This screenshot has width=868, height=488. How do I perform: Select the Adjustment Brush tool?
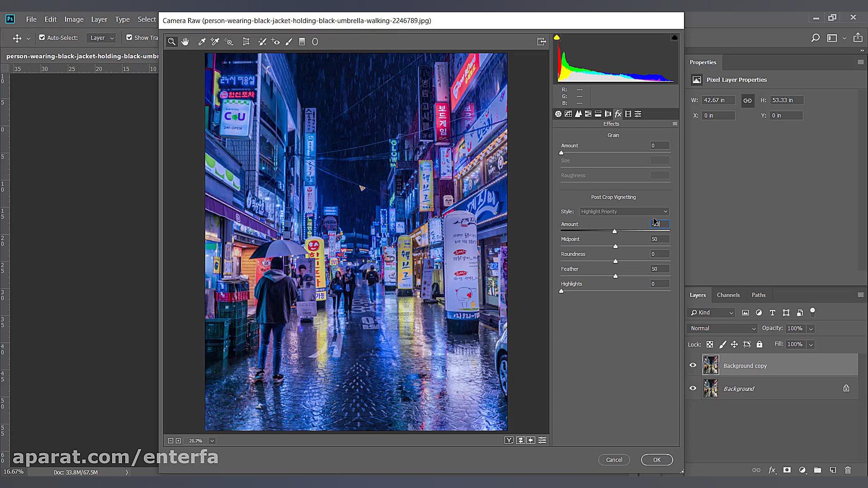(x=289, y=42)
